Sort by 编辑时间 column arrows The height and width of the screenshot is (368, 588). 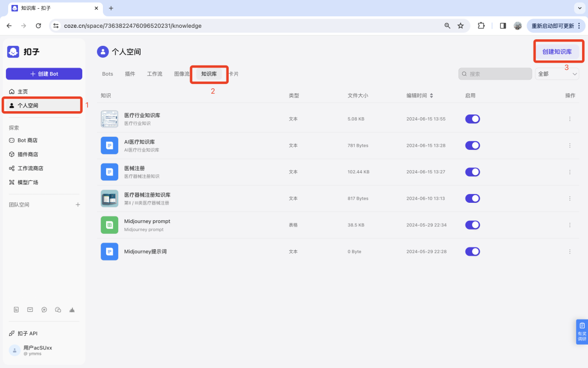[431, 96]
